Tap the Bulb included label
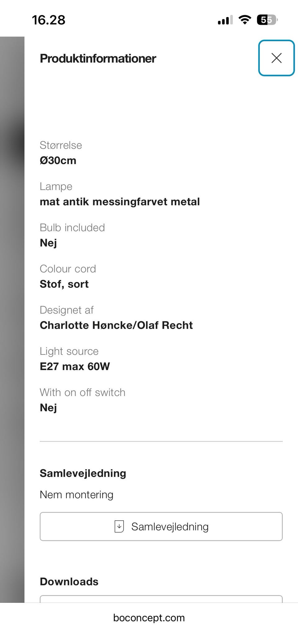 pyautogui.click(x=72, y=227)
